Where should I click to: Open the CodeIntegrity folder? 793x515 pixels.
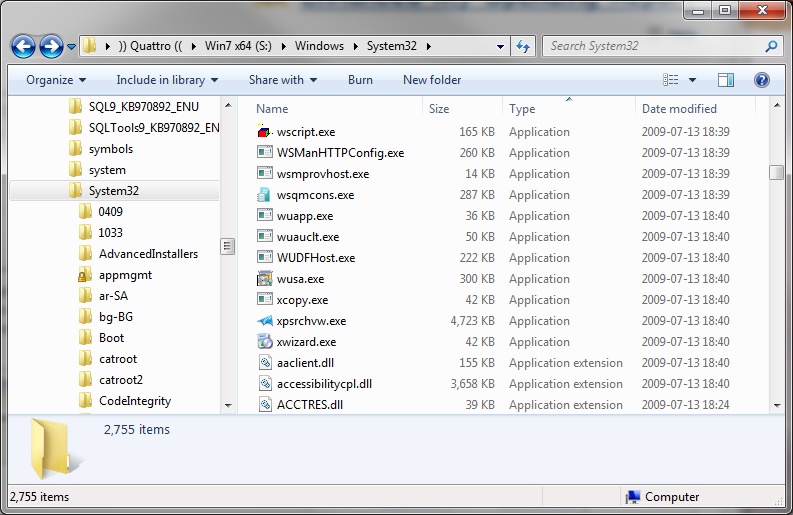(135, 401)
